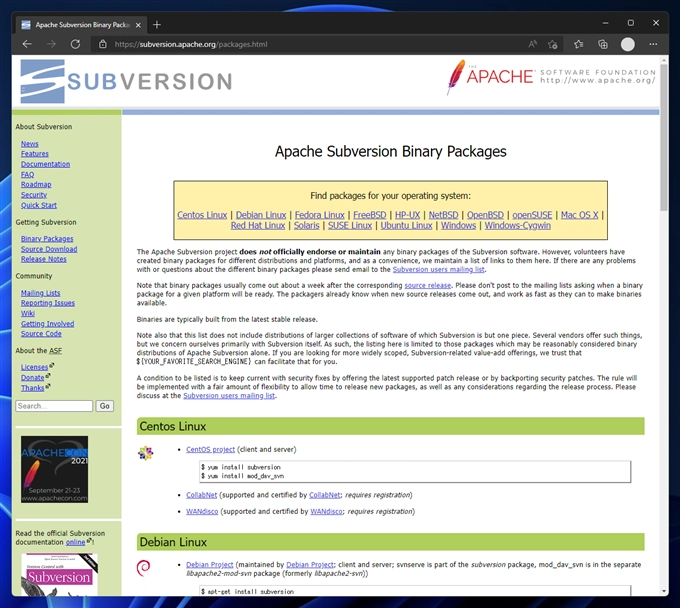This screenshot has height=608, width=680.
Task: Open the Collections icon
Action: [603, 44]
